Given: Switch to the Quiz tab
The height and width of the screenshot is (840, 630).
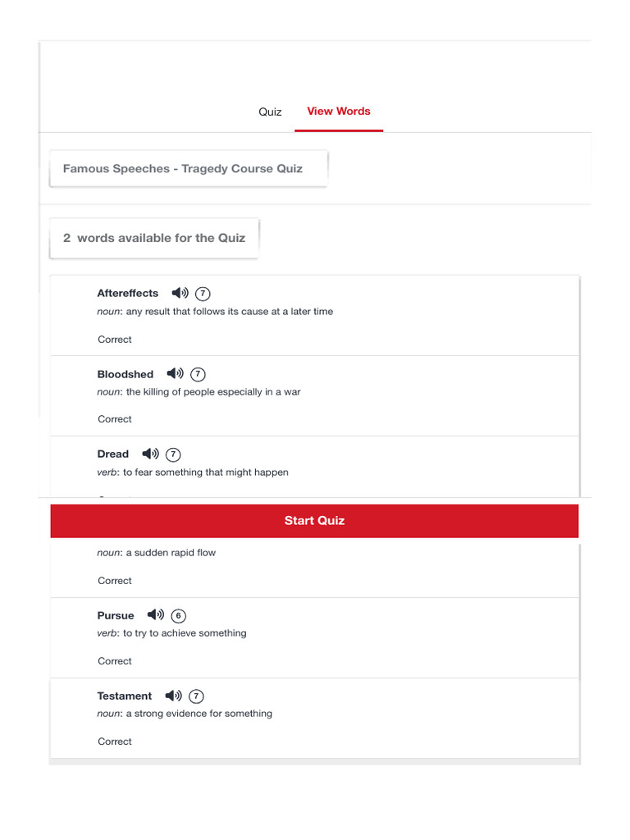Looking at the screenshot, I should pos(270,112).
